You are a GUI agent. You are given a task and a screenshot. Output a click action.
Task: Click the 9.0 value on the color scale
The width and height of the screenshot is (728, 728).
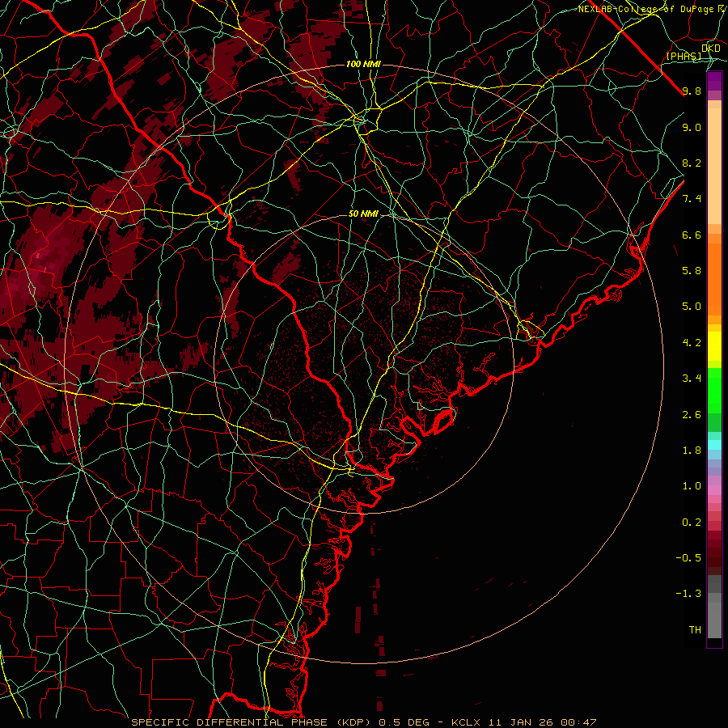coord(692,127)
